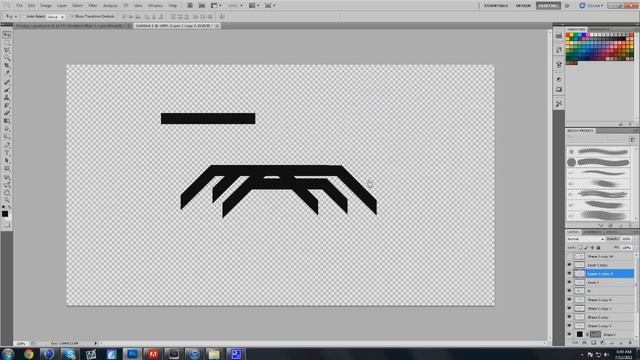Open the Image menu
This screenshot has height=360, width=640.
[x=46, y=6]
